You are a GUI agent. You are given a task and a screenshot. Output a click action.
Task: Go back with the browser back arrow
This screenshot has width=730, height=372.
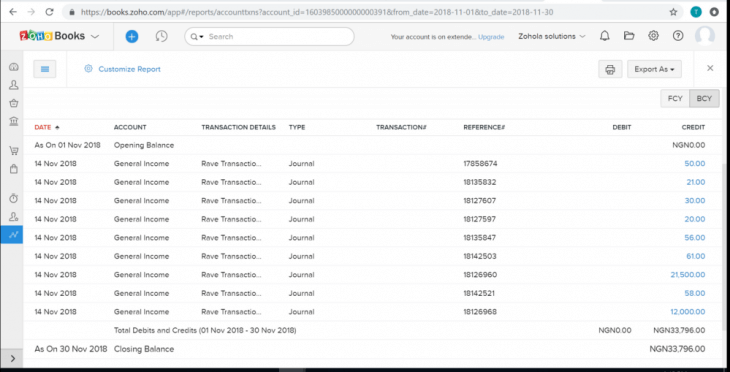click(13, 12)
